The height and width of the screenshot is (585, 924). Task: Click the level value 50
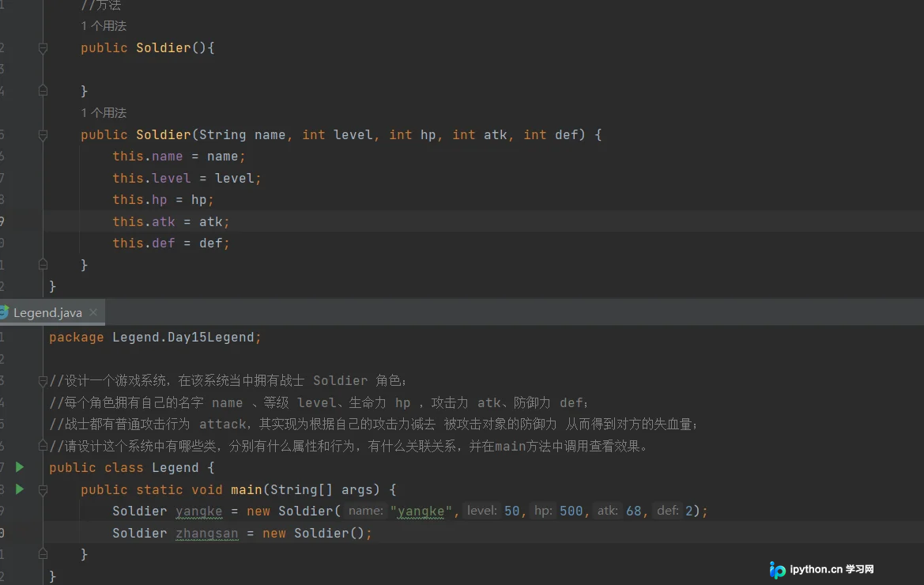coord(511,511)
